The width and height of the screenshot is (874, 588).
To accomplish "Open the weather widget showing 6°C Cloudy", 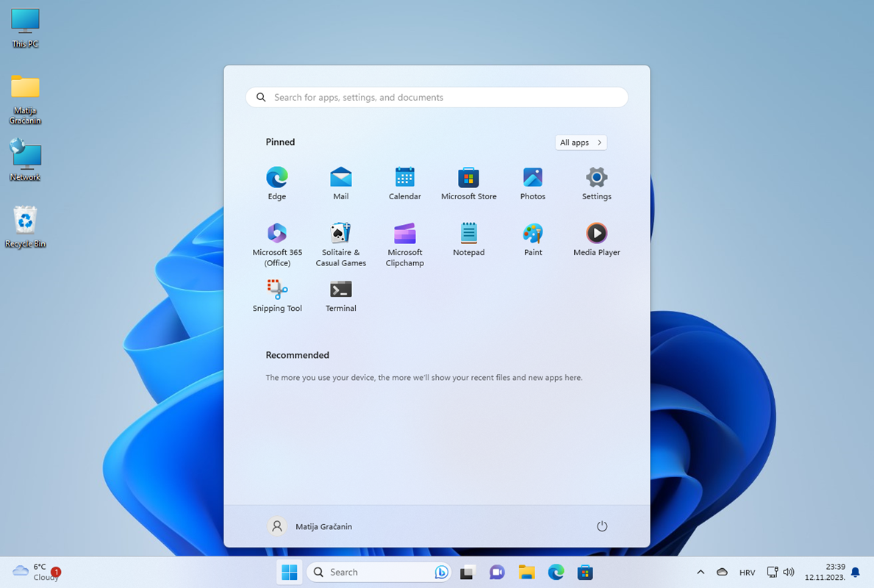I will click(37, 572).
